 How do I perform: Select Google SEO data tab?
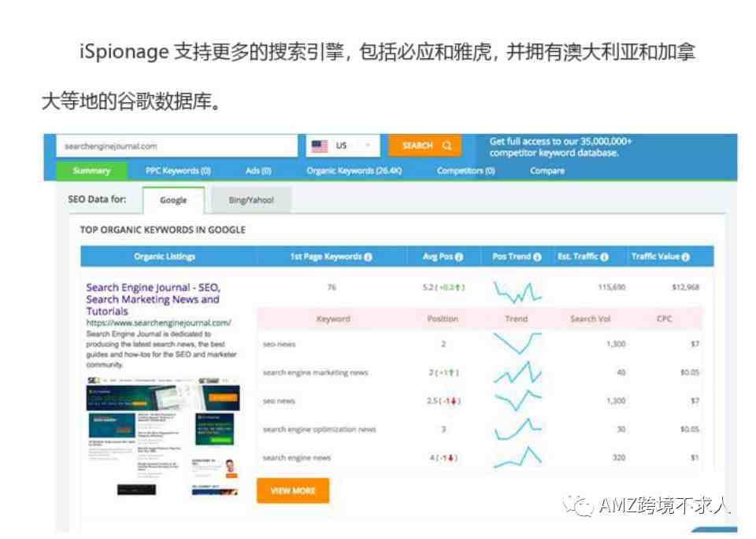pos(173,200)
